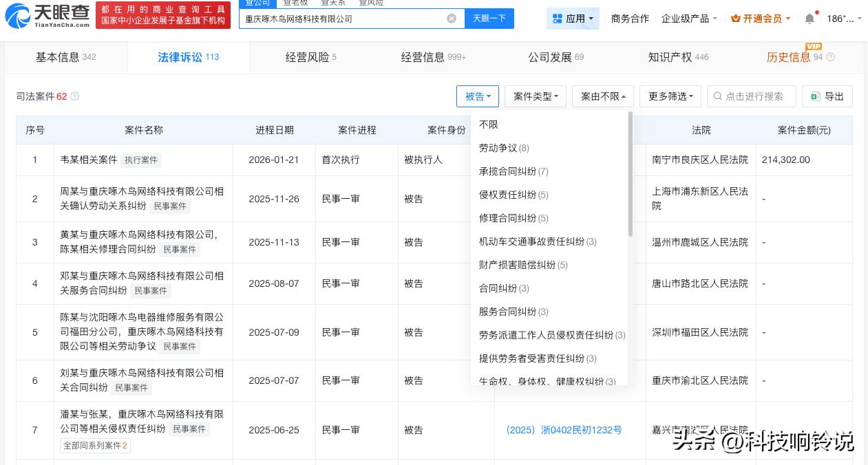This screenshot has height=465, width=868.
Task: Click the 天眼一下 search button
Action: coord(489,19)
